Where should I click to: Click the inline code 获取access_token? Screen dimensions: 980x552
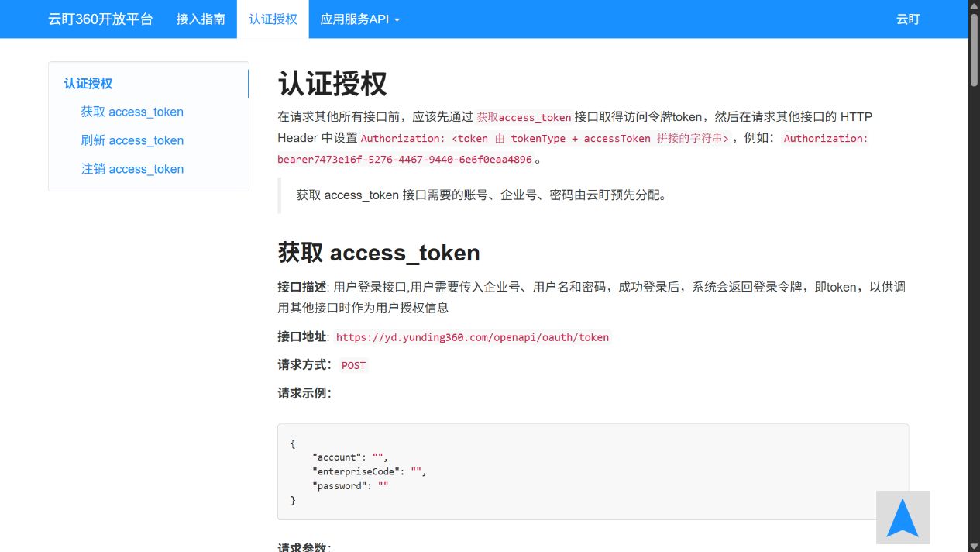524,118
